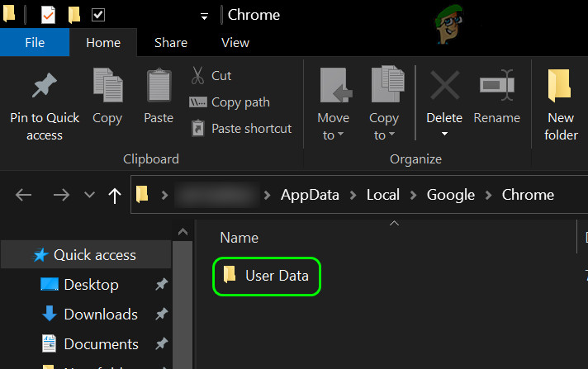Click Pin to Quick access icon

pos(44,88)
